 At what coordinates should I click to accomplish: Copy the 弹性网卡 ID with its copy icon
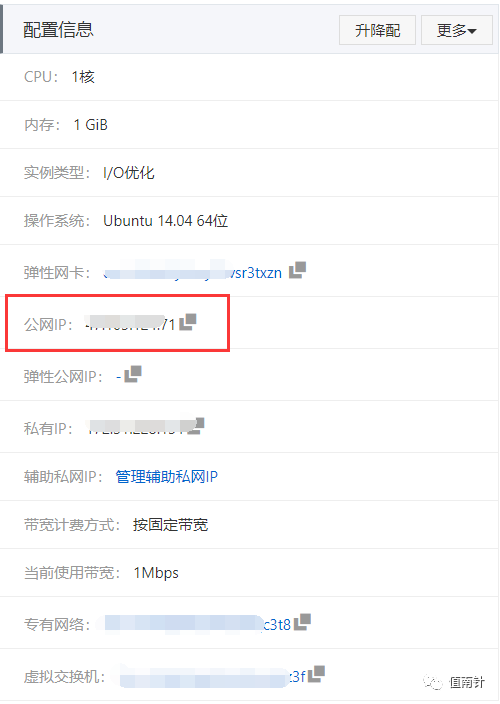tap(297, 270)
